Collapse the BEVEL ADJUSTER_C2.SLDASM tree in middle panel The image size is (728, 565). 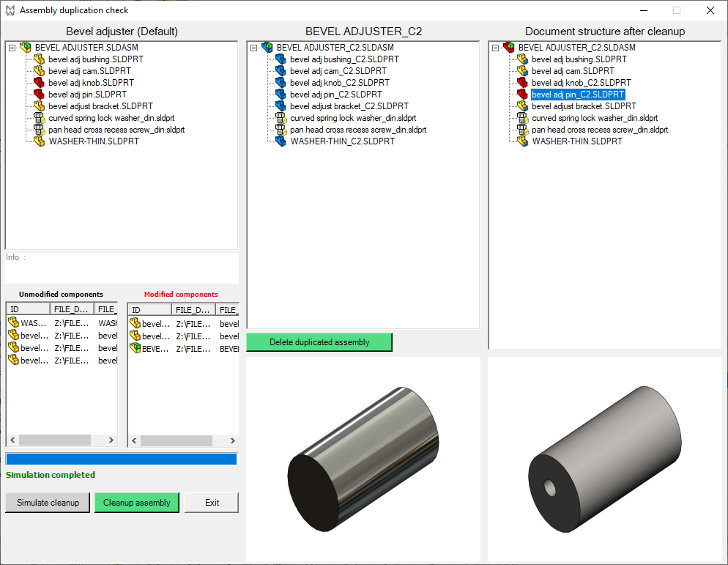254,48
